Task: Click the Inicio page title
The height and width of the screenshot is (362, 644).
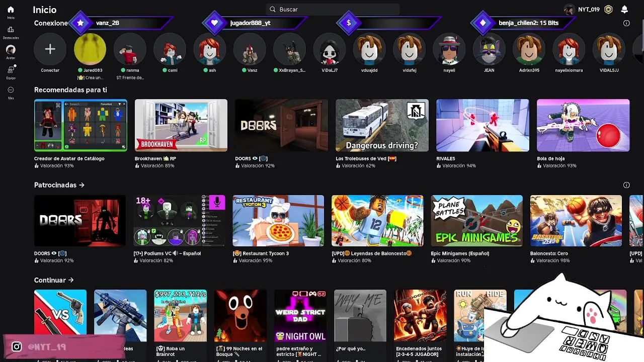Action: (x=45, y=10)
